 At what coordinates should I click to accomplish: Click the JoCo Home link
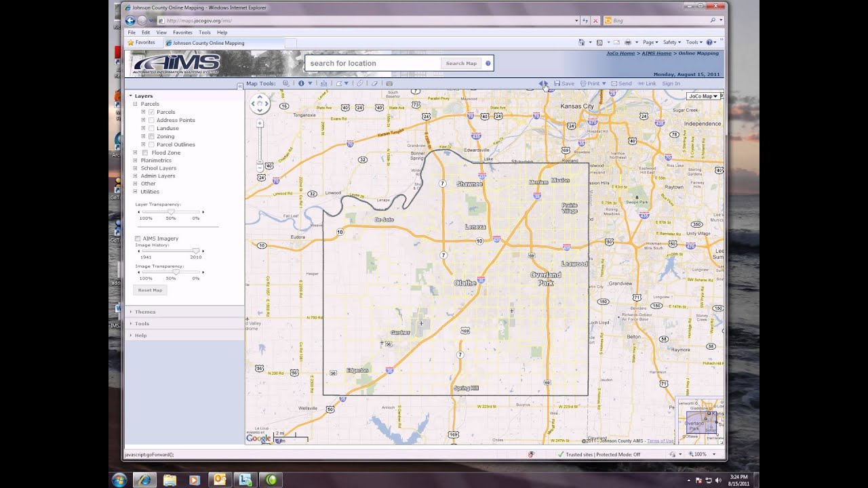click(x=620, y=53)
